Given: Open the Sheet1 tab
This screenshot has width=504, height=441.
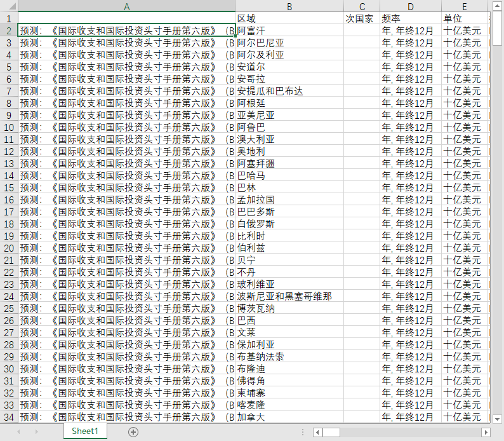Looking at the screenshot, I should click(x=85, y=431).
